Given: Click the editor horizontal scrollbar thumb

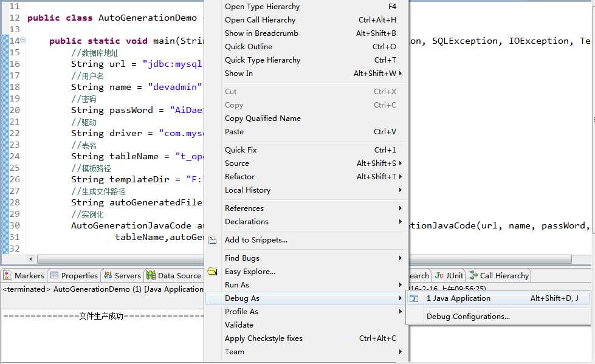Looking at the screenshot, I should coord(304,259).
